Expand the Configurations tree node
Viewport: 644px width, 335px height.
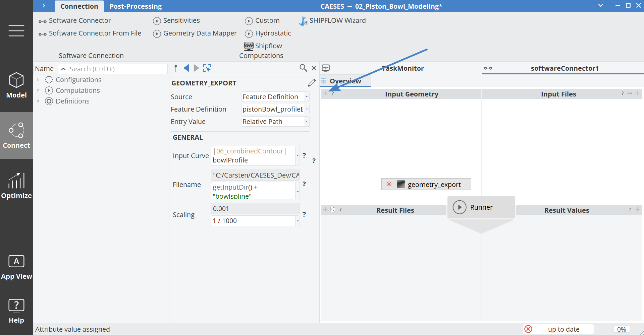click(x=38, y=80)
